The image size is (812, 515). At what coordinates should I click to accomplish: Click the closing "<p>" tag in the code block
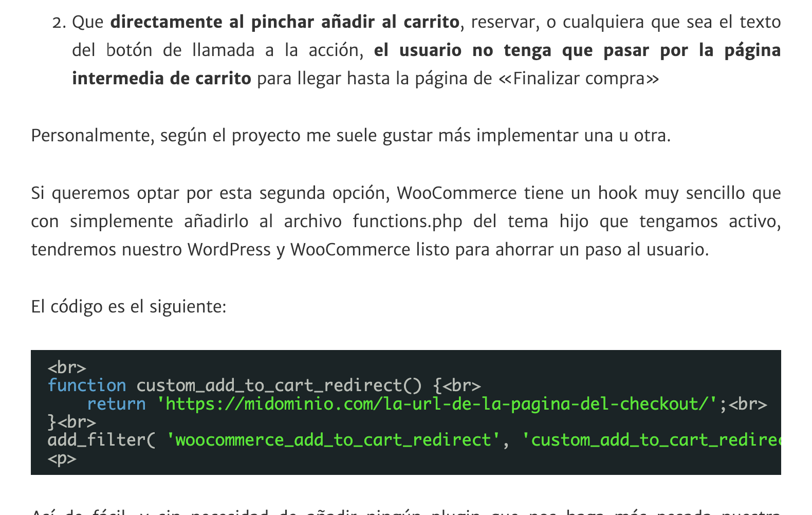pos(62,458)
